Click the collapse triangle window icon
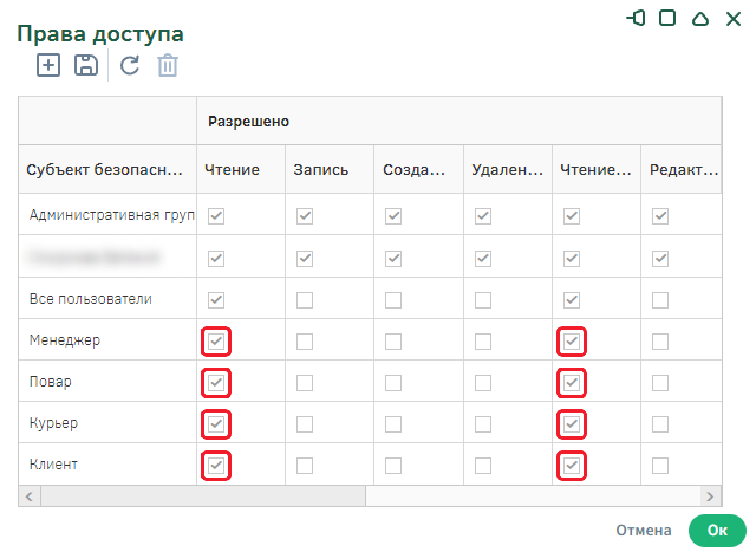The width and height of the screenshot is (756, 552). point(700,19)
